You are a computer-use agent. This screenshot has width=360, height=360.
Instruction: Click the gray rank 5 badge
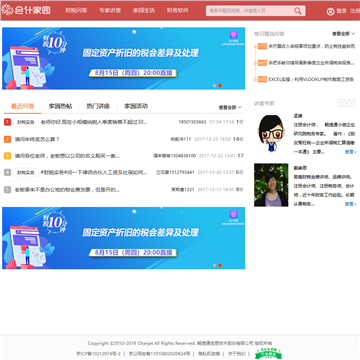(x=7, y=189)
